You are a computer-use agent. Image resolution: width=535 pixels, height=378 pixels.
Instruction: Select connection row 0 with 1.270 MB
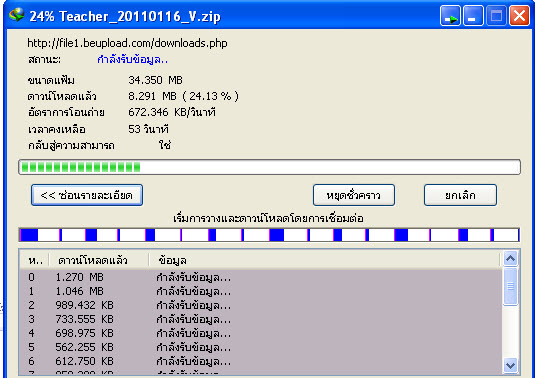point(261,277)
